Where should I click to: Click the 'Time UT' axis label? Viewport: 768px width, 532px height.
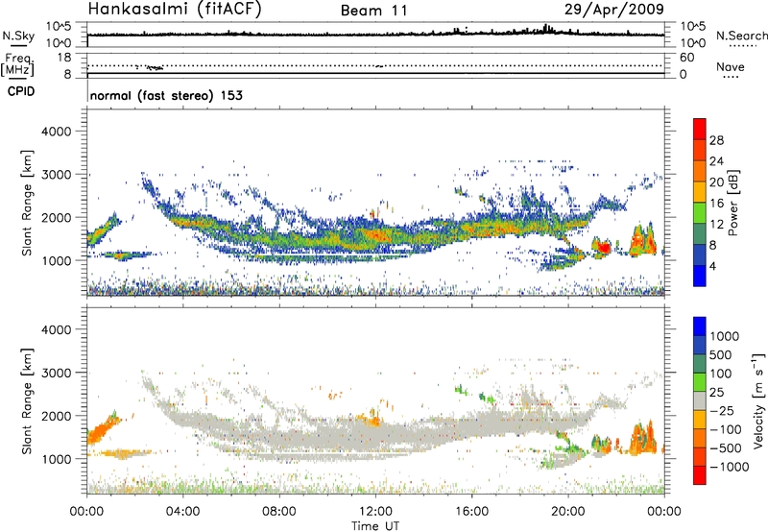click(375, 526)
